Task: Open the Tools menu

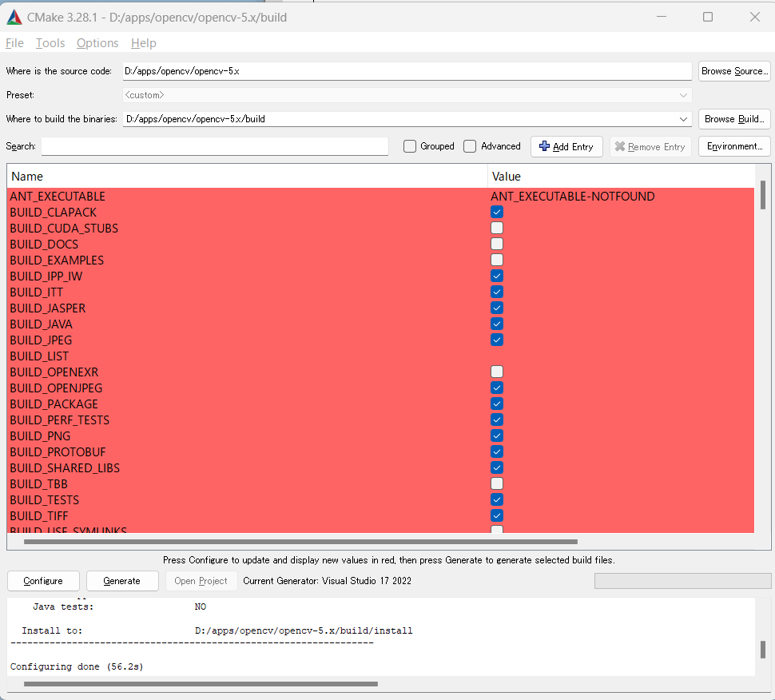Action: pos(50,43)
